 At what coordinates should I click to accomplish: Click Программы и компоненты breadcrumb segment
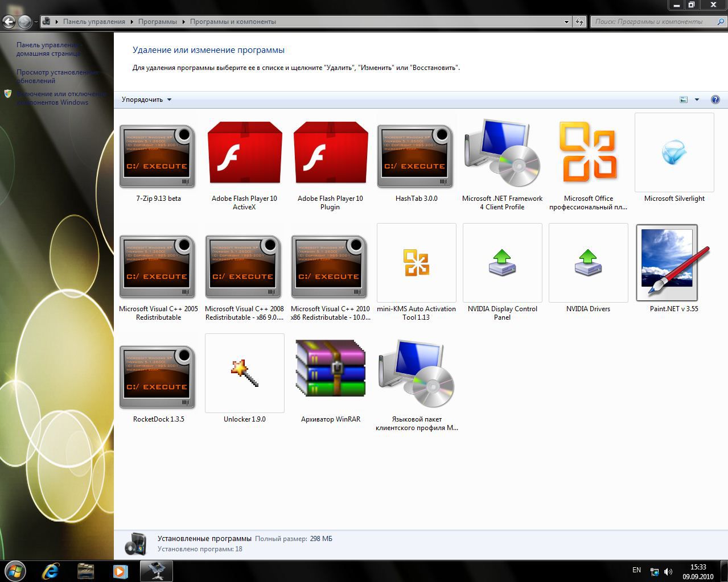pyautogui.click(x=233, y=22)
